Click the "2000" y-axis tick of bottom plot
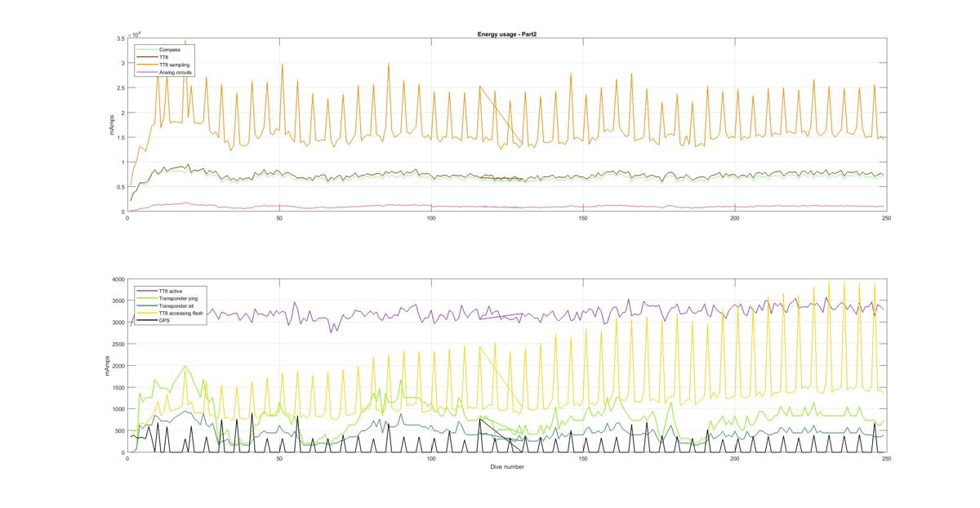 tap(118, 366)
